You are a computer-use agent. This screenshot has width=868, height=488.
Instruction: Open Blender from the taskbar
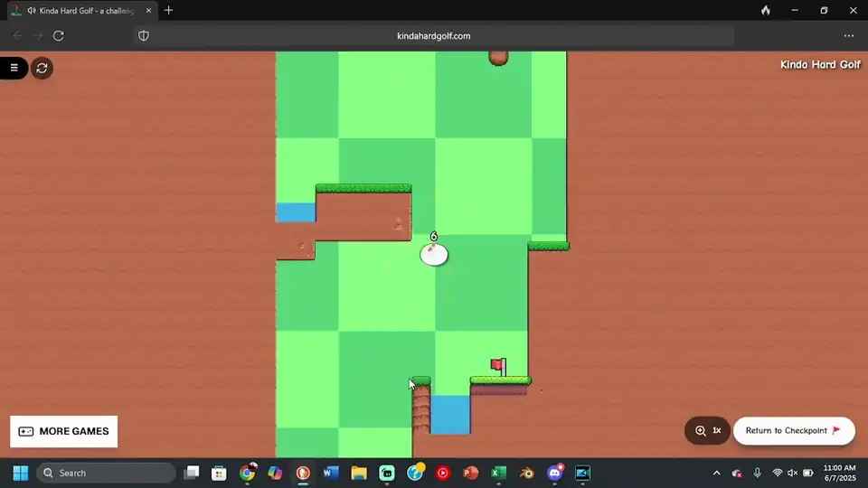(527, 473)
